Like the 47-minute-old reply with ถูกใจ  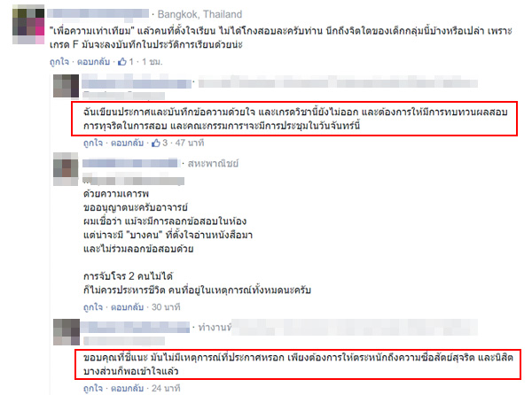click(x=93, y=143)
